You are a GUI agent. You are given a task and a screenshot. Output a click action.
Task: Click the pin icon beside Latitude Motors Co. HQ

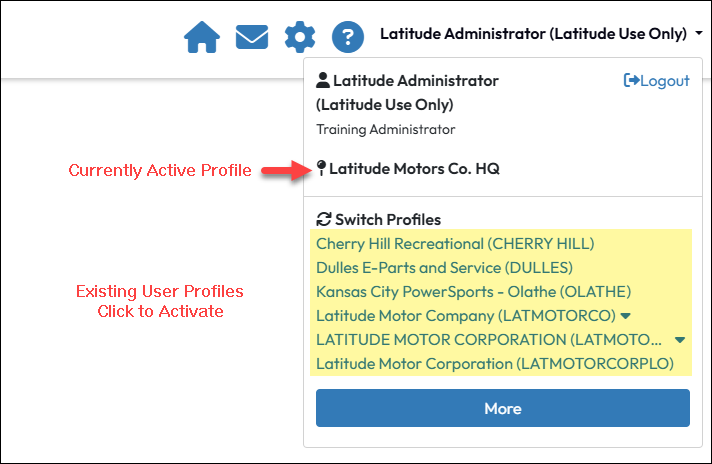tap(322, 169)
